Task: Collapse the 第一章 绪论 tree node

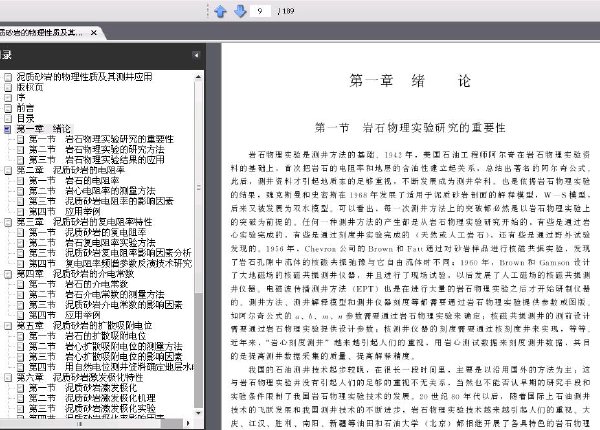Action: [x=7, y=129]
